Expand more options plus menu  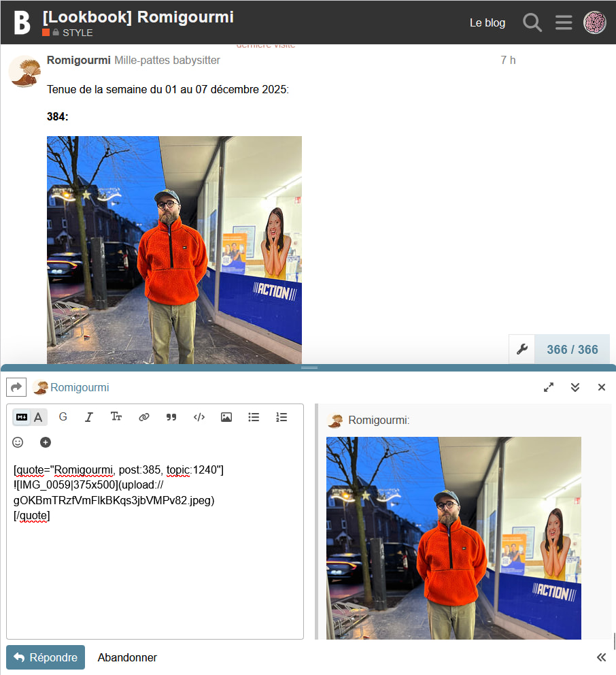coord(46,442)
